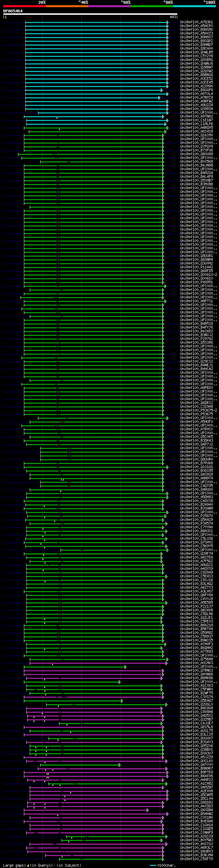Click the UniRef100_Q95Z06 label
219x868 pixels.
pos(196,746)
